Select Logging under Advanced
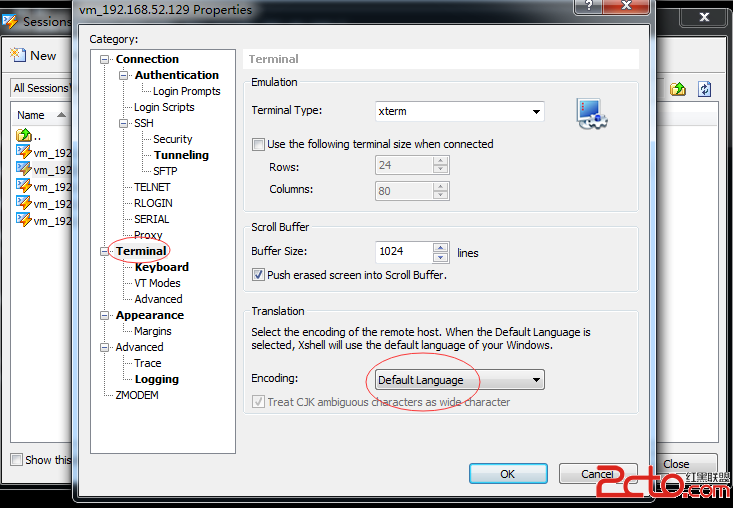 click(157, 379)
